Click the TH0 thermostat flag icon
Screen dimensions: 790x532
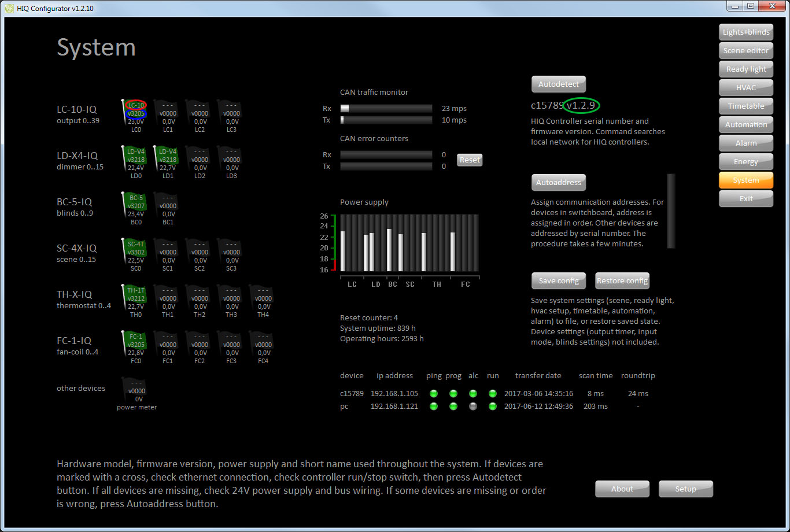click(x=135, y=297)
